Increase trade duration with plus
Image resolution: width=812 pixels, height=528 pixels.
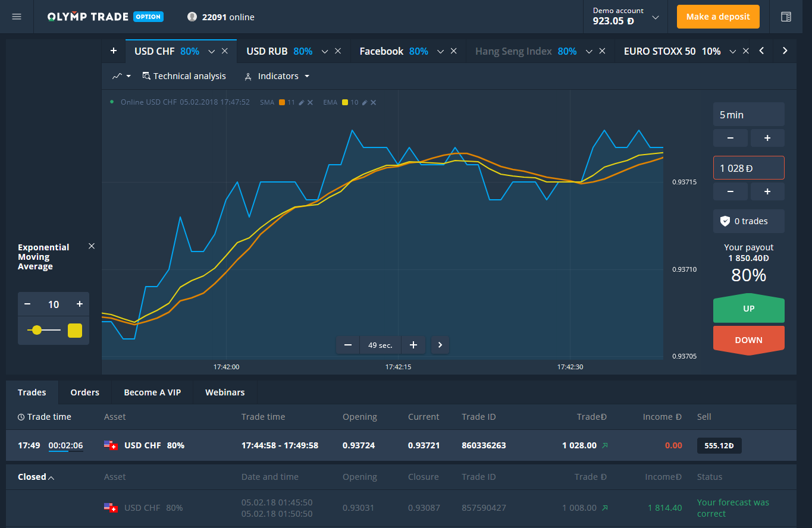coord(767,138)
